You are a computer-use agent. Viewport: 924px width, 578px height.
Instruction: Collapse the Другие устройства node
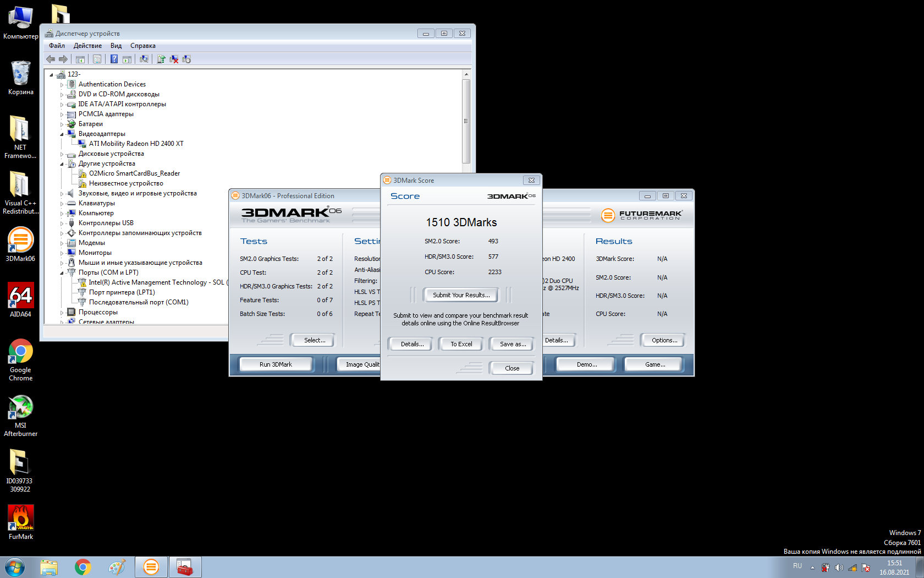click(x=62, y=164)
